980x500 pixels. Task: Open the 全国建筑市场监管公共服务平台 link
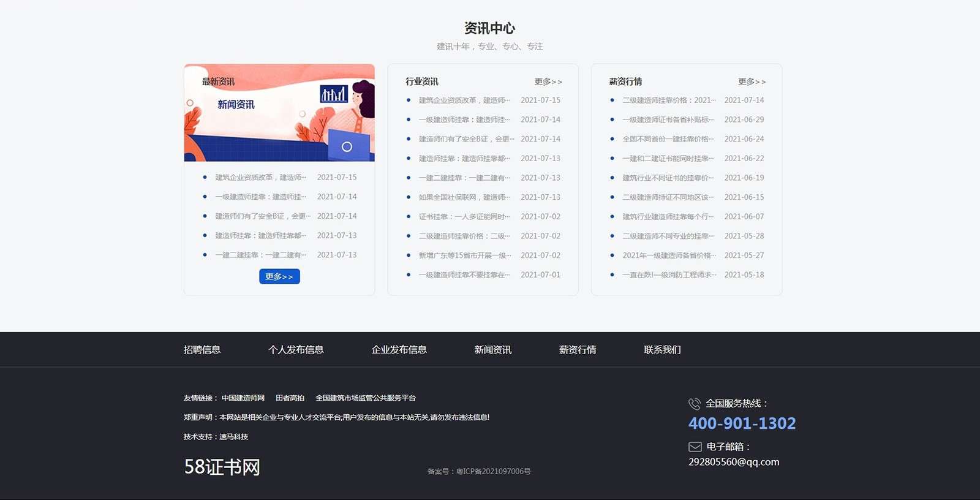click(366, 398)
